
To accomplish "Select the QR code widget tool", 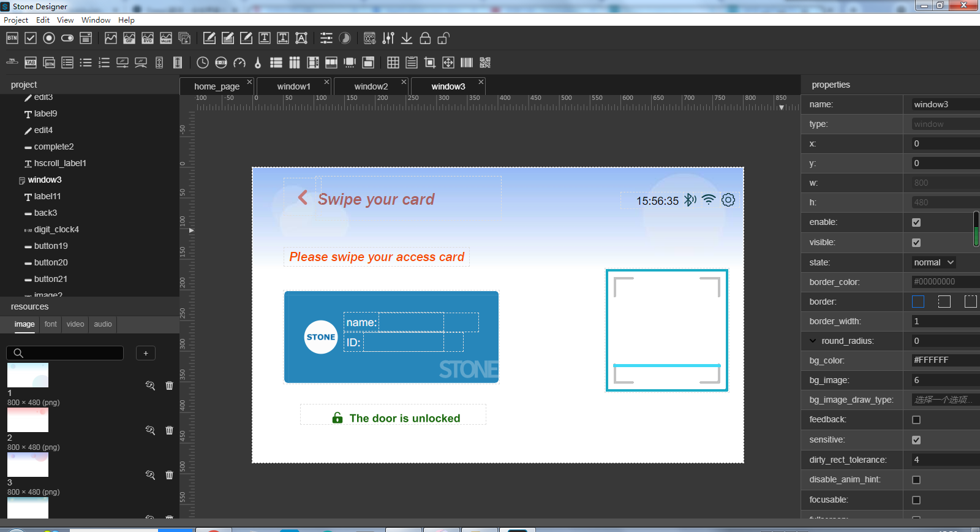I will pyautogui.click(x=485, y=63).
